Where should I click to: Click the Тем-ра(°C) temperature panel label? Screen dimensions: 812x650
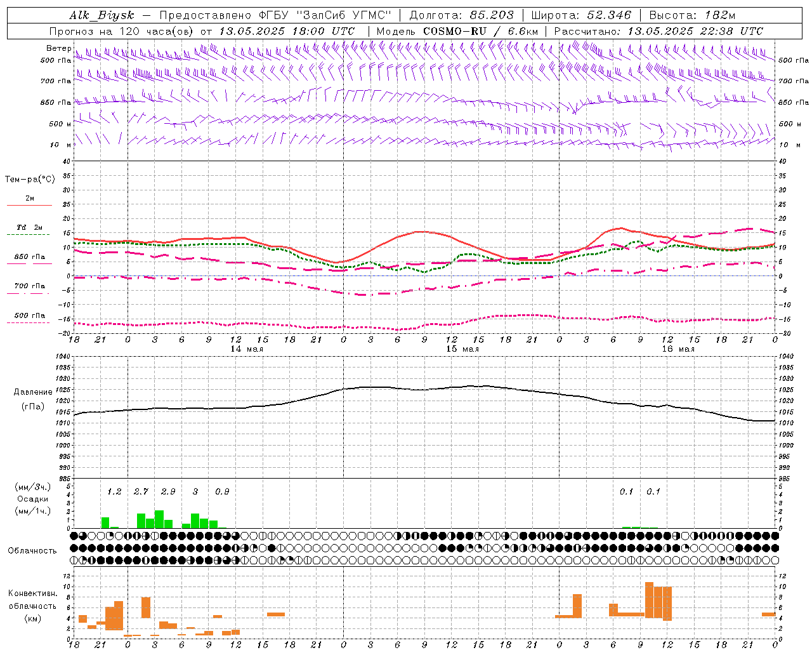[30, 180]
